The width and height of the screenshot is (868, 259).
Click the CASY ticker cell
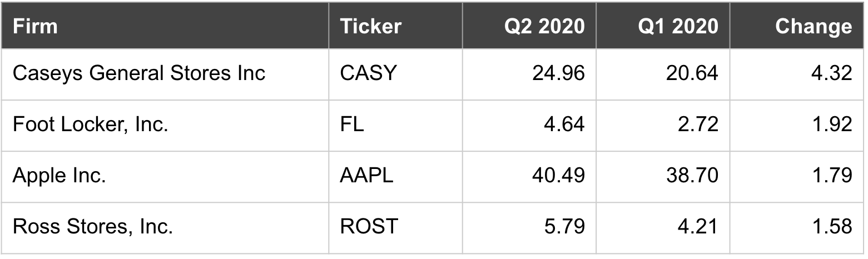tap(368, 73)
